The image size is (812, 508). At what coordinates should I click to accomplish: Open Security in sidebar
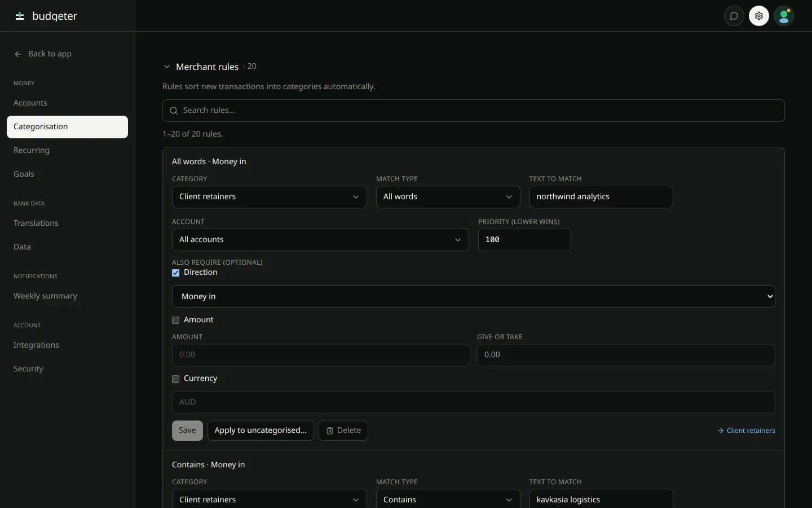pos(67,369)
